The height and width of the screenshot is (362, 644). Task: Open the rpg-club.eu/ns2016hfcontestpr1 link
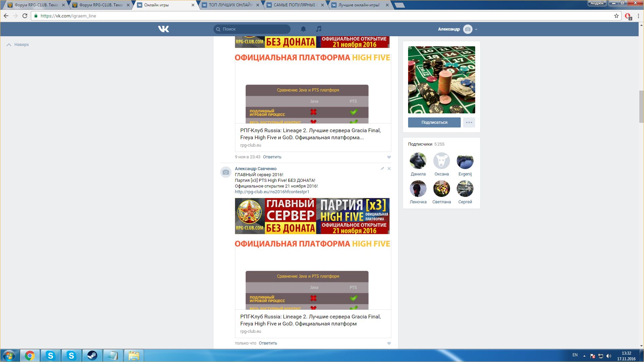pyautogui.click(x=272, y=192)
